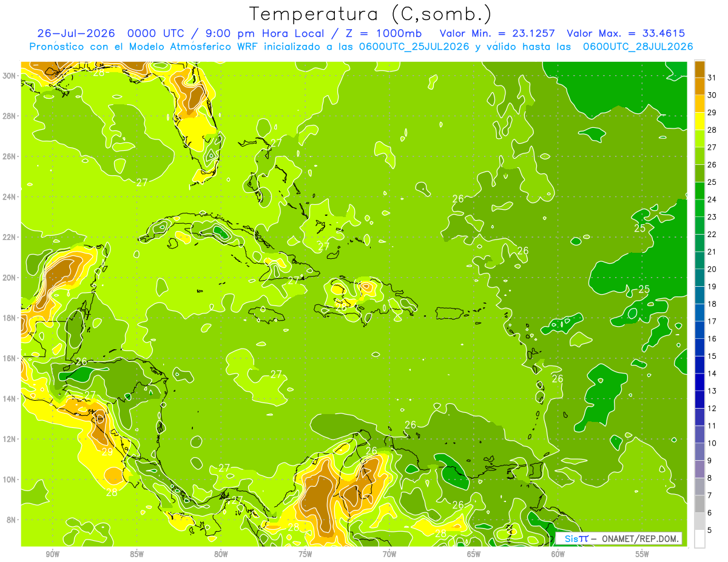The height and width of the screenshot is (562, 728).
Task: Click 'Valor Max. = 33.4615' value
Action: click(x=626, y=33)
